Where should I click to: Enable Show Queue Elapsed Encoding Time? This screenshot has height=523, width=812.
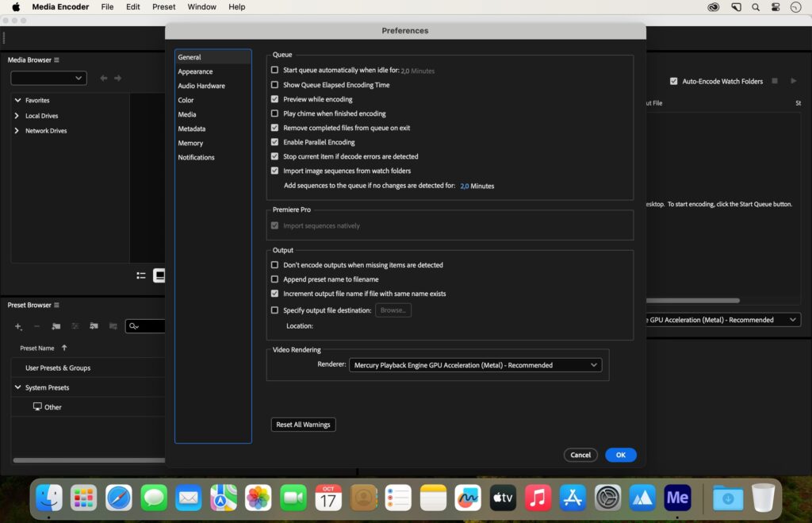click(x=275, y=85)
